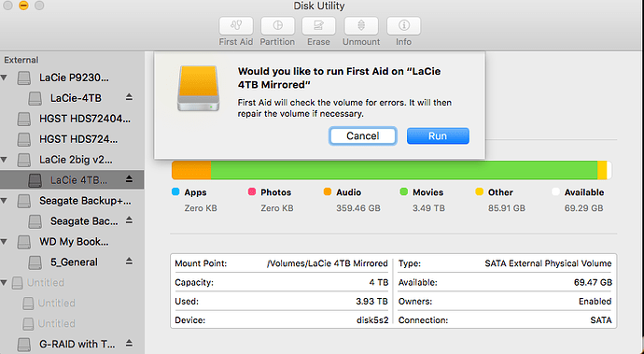
Task: Eject the LaCie-4TB volume
Action: click(x=129, y=97)
